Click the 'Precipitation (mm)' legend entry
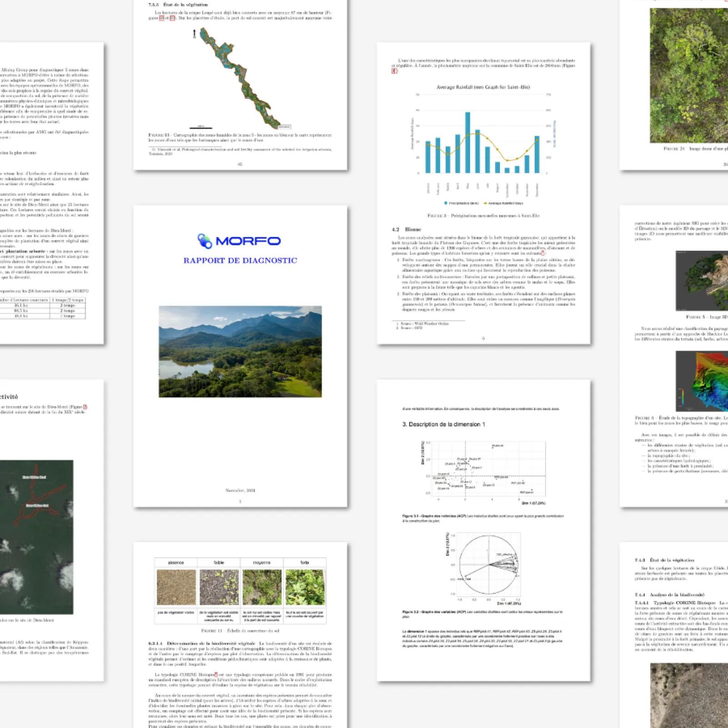This screenshot has width=728, height=728. (x=461, y=203)
